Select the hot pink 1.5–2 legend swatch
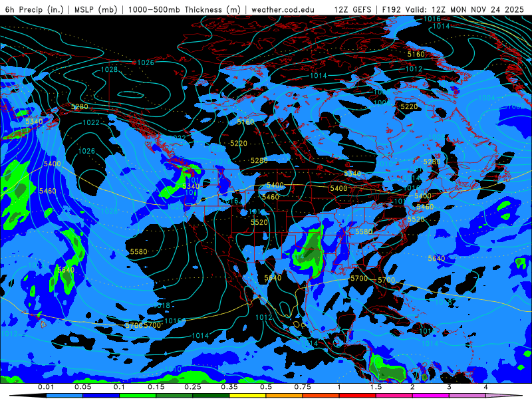 pyautogui.click(x=394, y=396)
